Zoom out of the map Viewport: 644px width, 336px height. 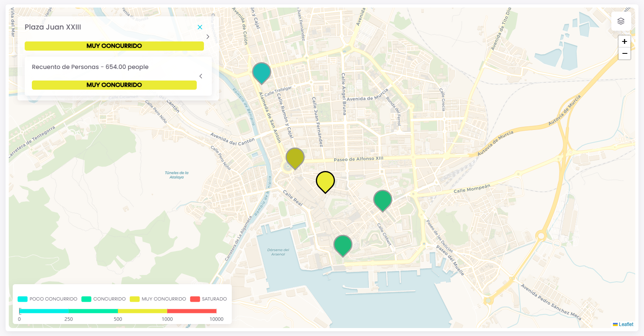pyautogui.click(x=624, y=53)
